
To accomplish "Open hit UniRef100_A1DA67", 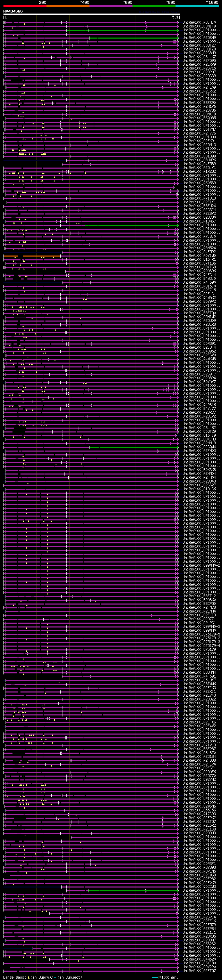I will [199, 221].
